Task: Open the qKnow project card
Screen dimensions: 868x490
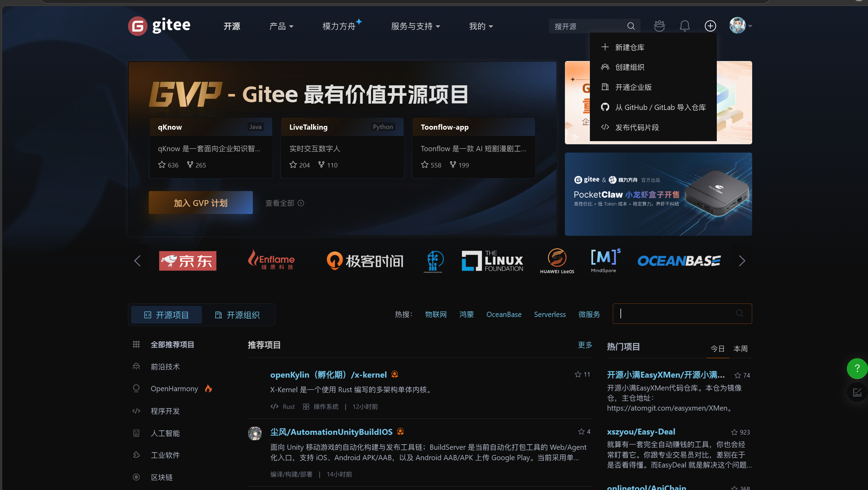Action: (210, 148)
